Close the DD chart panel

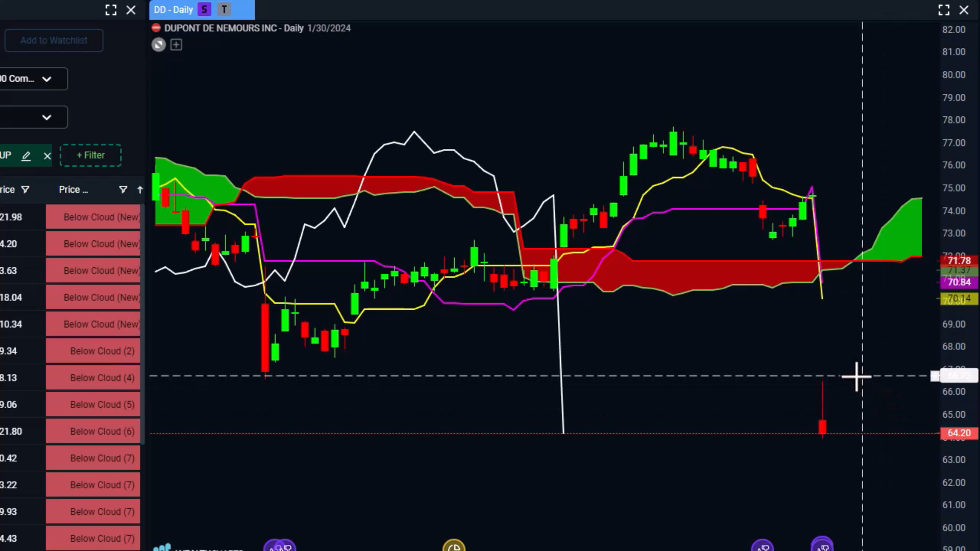coord(964,10)
